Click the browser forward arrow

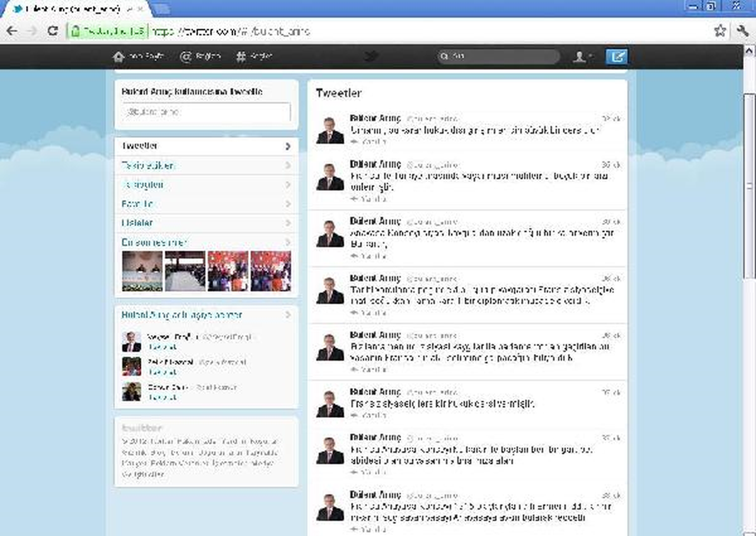(32, 31)
